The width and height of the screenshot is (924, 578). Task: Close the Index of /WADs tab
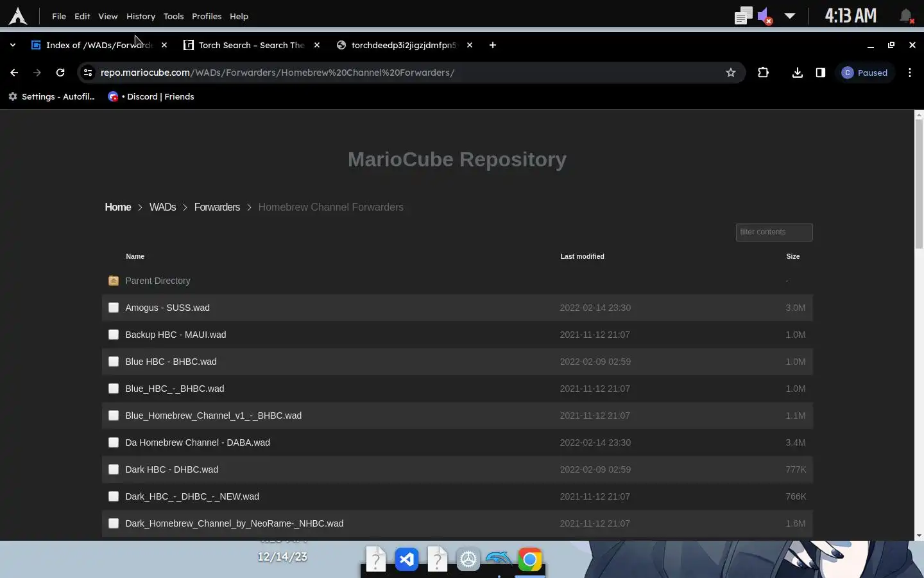[164, 45]
